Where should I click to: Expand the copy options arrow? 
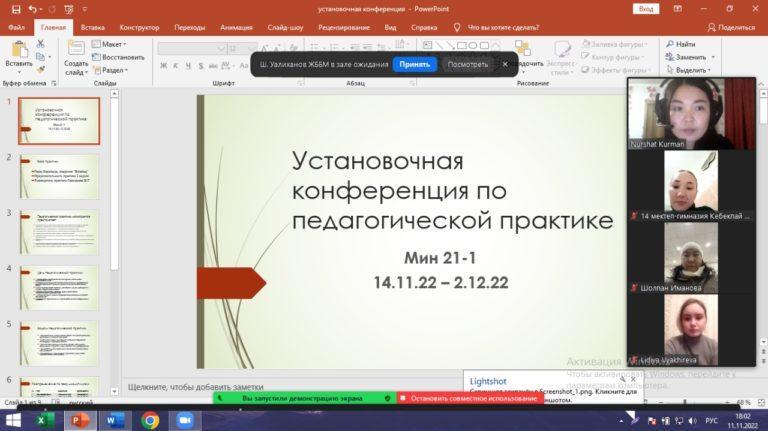point(49,57)
